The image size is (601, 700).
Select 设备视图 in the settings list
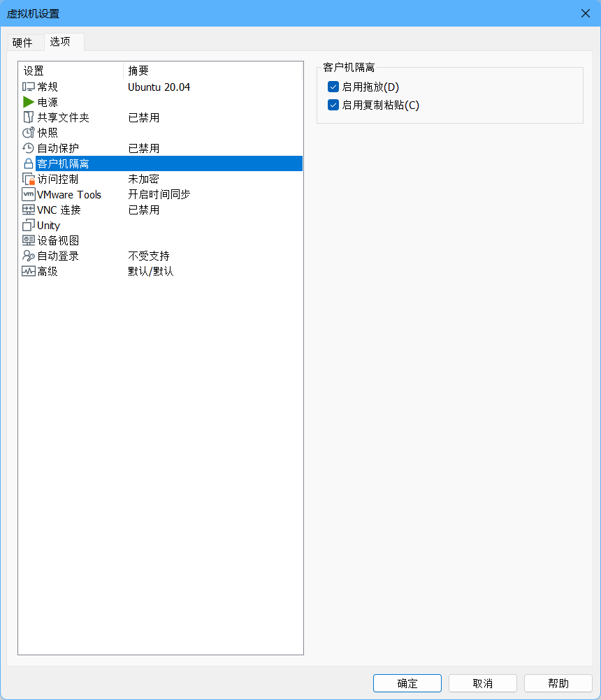pos(58,241)
